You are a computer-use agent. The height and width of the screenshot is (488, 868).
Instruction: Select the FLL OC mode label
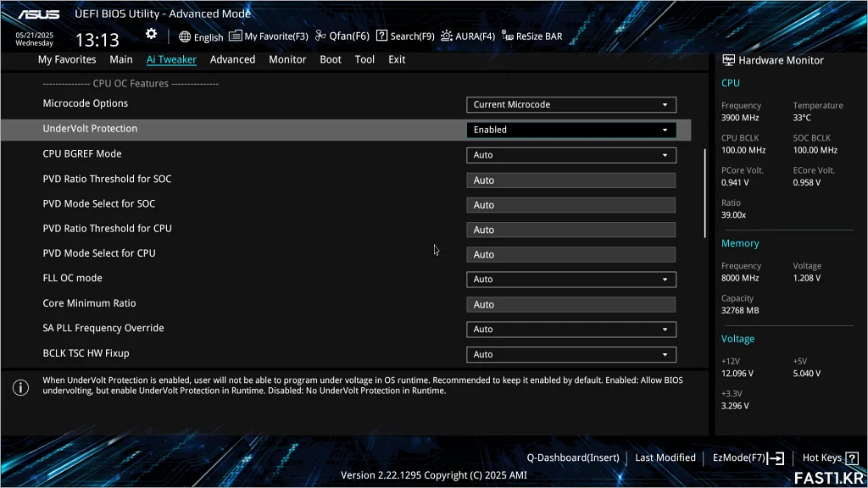pos(73,278)
